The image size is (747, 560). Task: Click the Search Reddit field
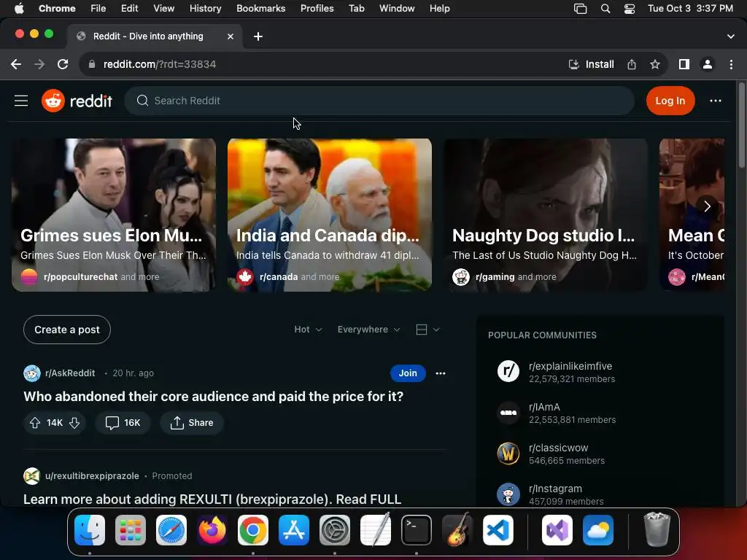[x=379, y=101]
